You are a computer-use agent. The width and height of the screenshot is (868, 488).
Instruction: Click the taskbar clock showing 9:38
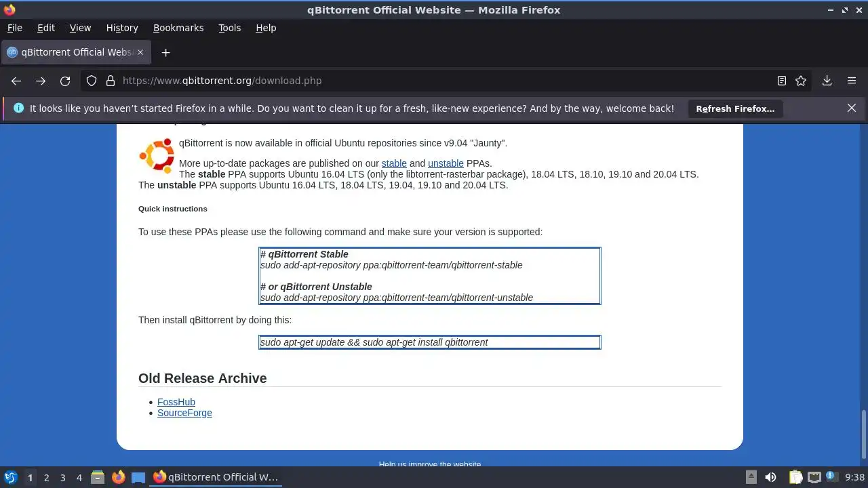854,477
